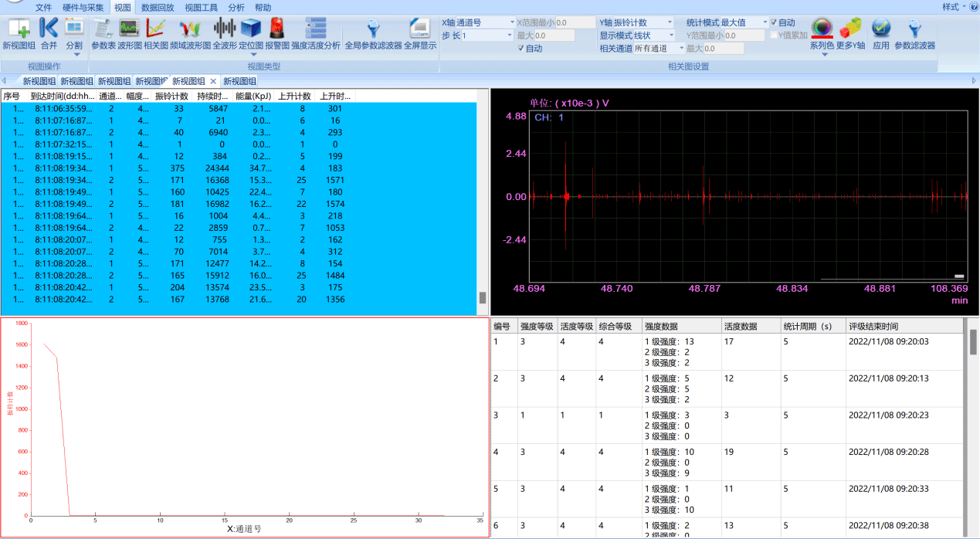This screenshot has width=980, height=539.
Task: Open the 样式 style dropdown
Action: pos(954,7)
